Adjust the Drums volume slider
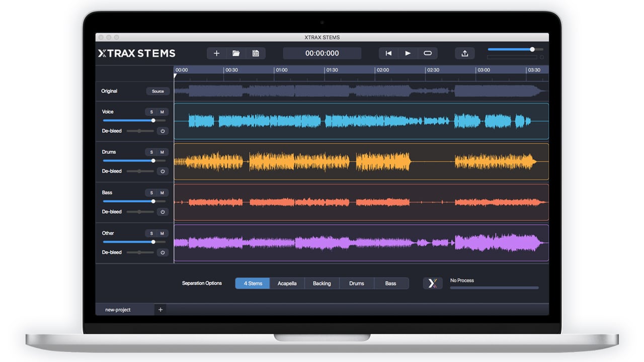Screen dimensions: 644x362 click(134, 161)
